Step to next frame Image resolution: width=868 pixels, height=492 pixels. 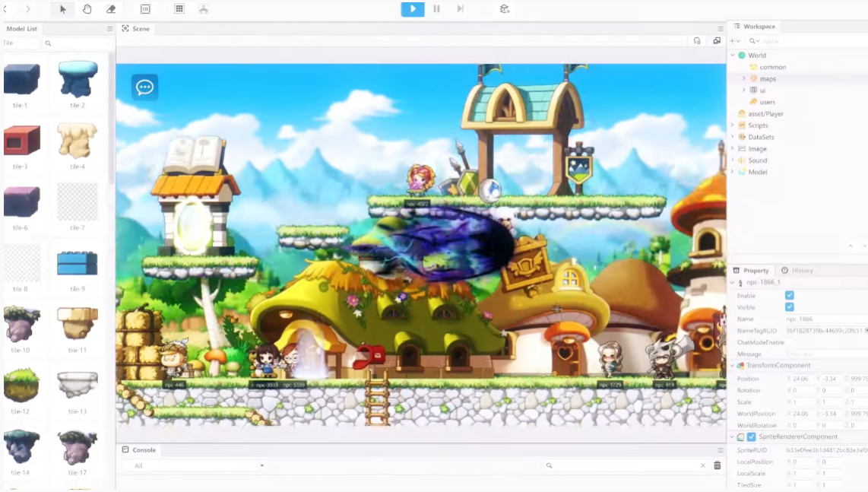point(460,9)
